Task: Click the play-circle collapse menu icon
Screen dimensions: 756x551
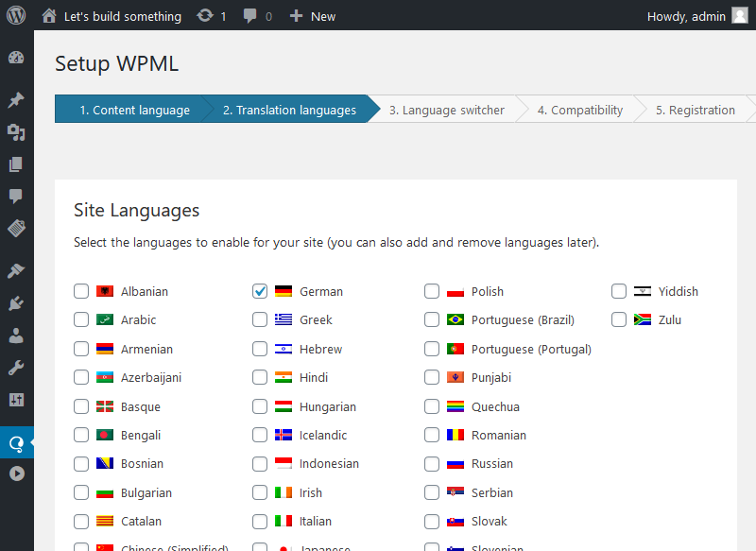Action: 17,474
